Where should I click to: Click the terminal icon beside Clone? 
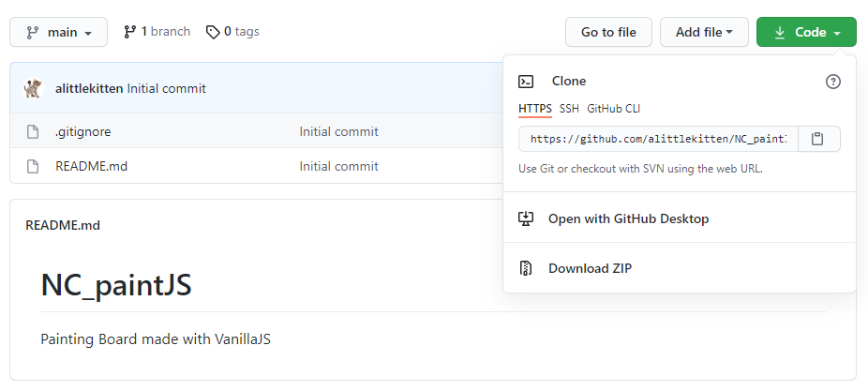click(526, 82)
